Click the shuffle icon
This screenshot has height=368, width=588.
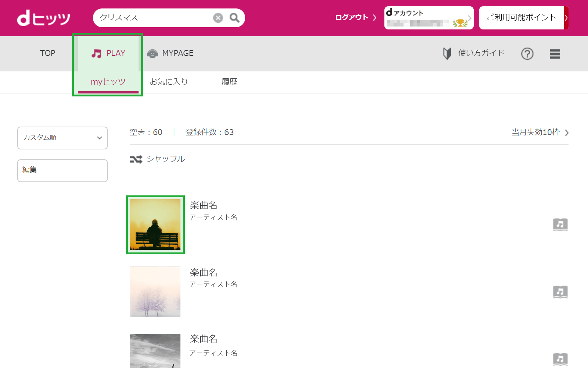pos(136,159)
